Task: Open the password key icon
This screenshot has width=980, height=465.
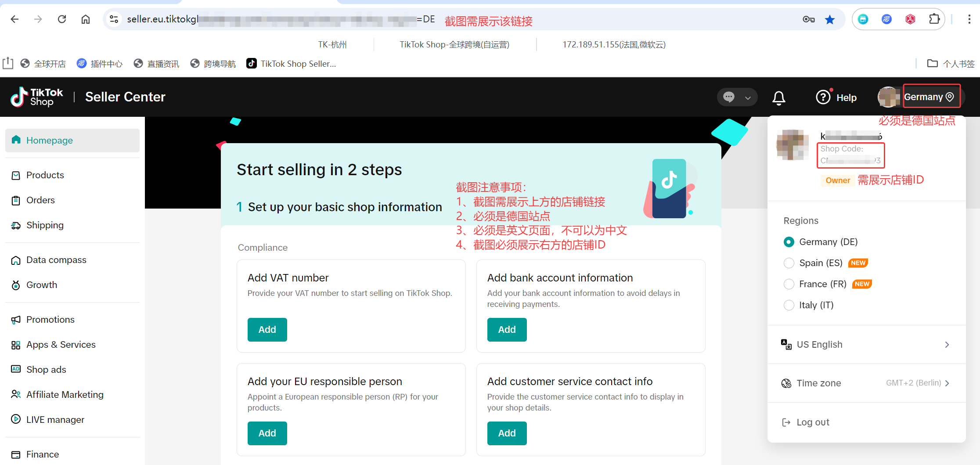Action: pyautogui.click(x=808, y=19)
